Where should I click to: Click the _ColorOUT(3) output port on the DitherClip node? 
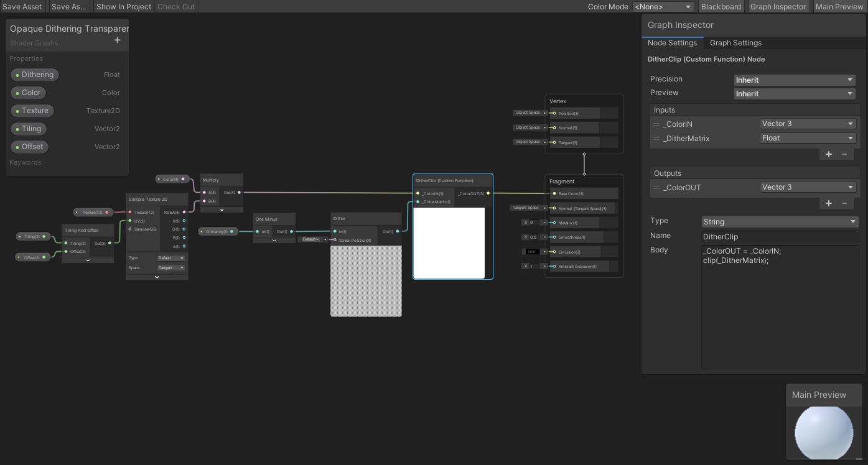[x=488, y=193]
